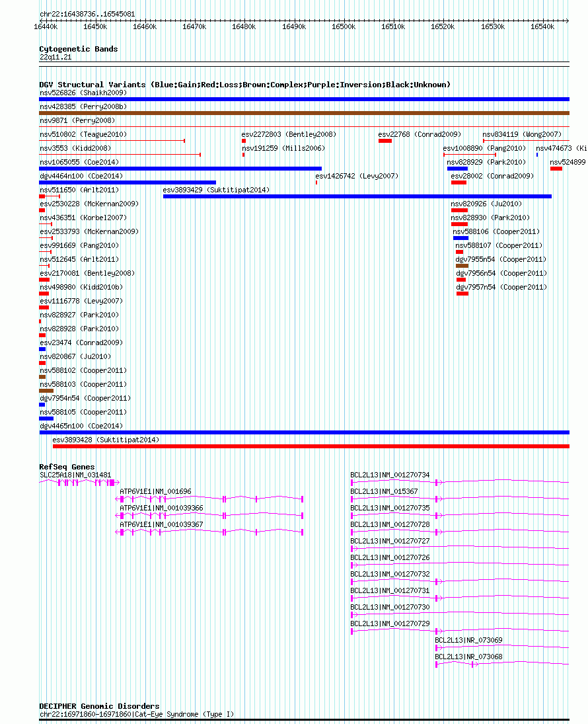Open dgv7956n54 (Cooper2011) label
The width and height of the screenshot is (588, 724).
(501, 273)
